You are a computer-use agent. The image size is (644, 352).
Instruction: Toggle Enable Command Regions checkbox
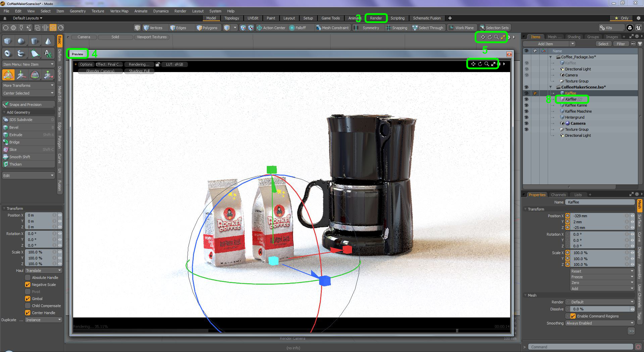[573, 316]
